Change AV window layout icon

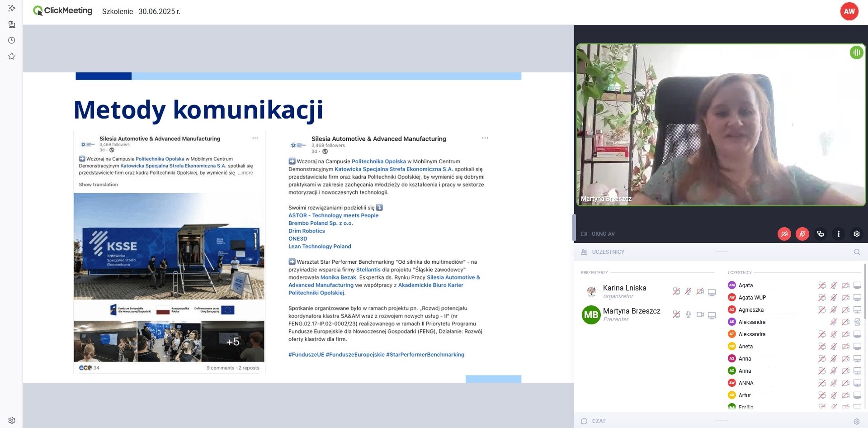click(821, 234)
